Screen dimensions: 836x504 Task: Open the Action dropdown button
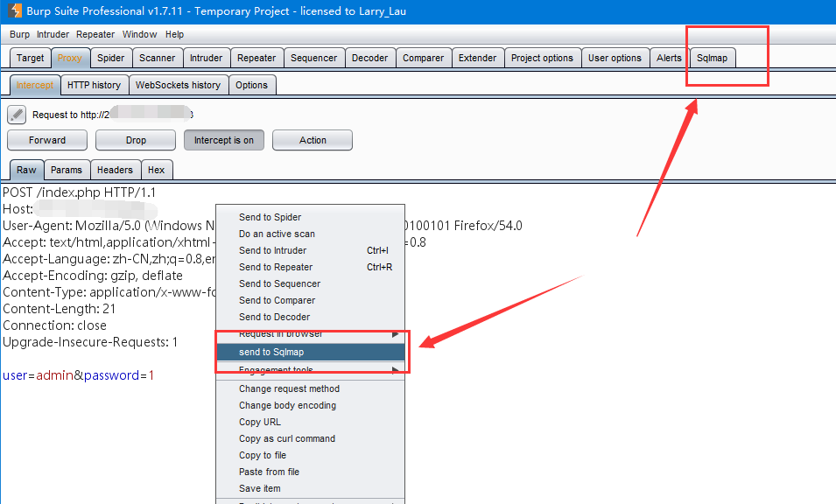pyautogui.click(x=312, y=140)
